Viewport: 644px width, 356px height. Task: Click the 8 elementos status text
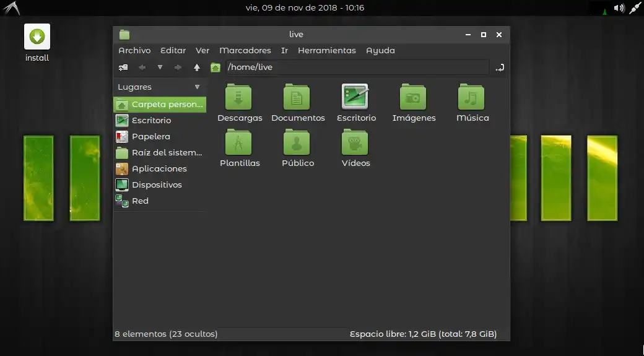click(166, 334)
